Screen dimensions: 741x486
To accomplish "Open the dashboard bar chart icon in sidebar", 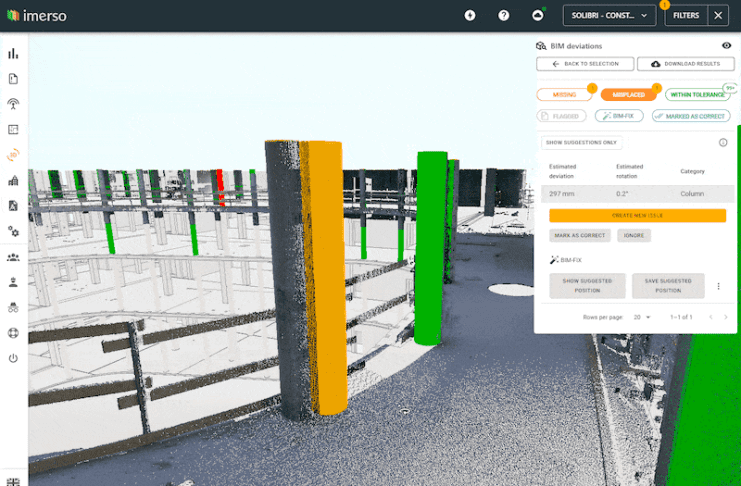I will (13, 54).
